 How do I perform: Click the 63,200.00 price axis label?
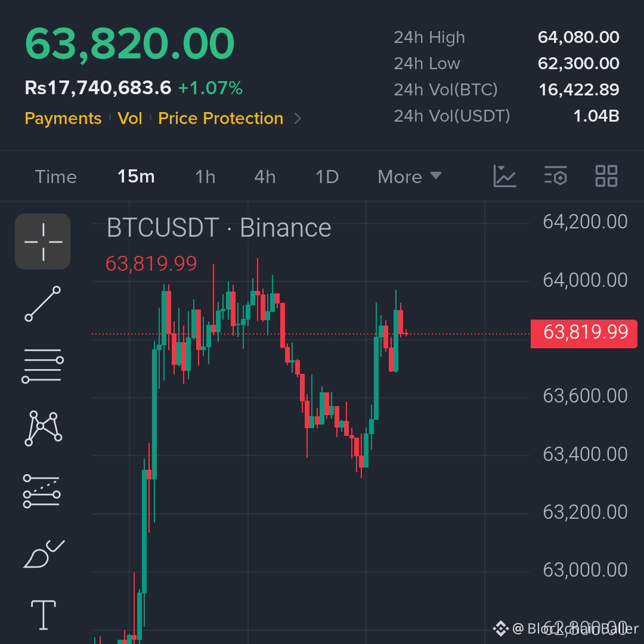coord(585,512)
